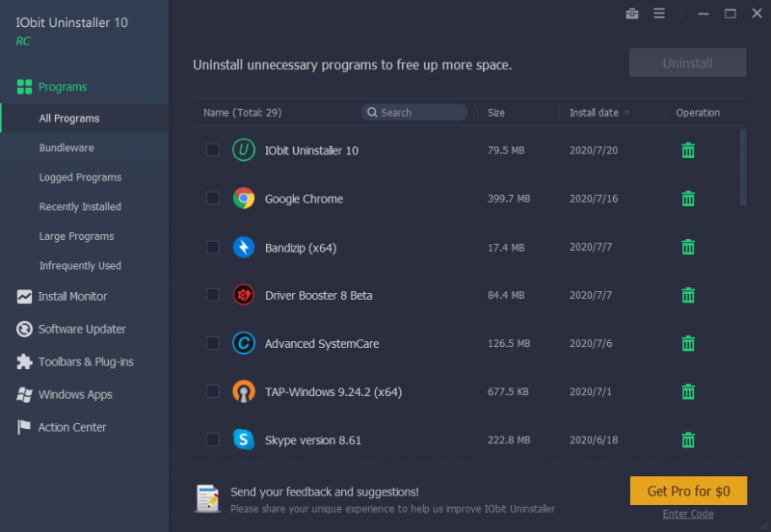Click the Software Updater refresh icon

(24, 329)
